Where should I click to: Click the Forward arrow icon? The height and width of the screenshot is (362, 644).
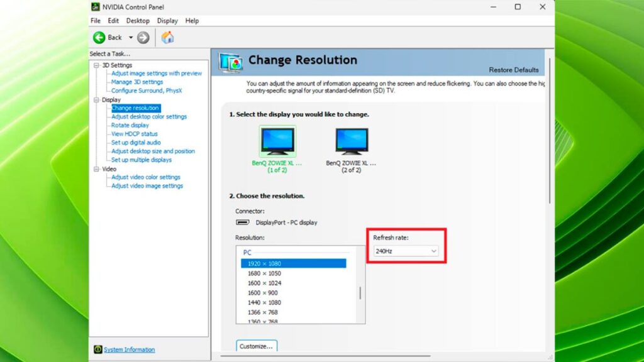pyautogui.click(x=143, y=38)
